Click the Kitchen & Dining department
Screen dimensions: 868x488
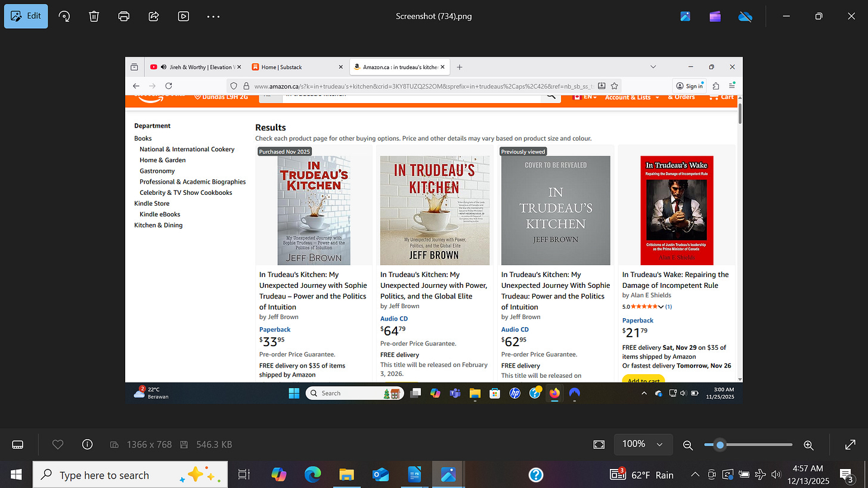click(159, 225)
